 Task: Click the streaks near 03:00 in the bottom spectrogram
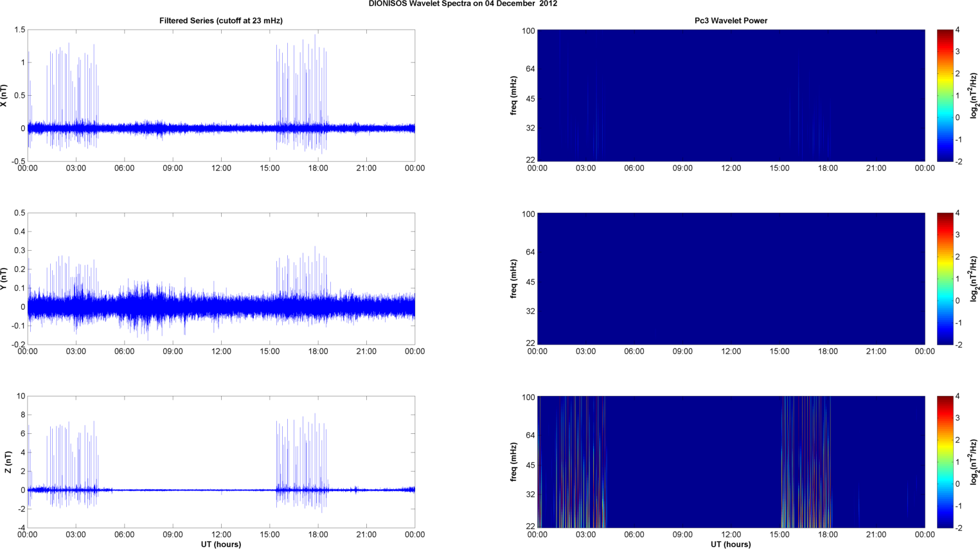(x=582, y=462)
